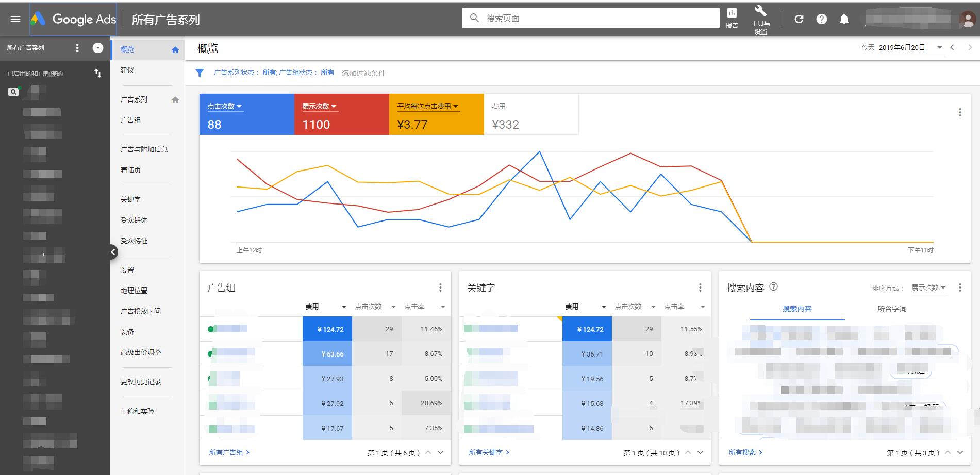Open help via the question mark icon
Viewport: 980px width, 475px height.
click(x=822, y=19)
